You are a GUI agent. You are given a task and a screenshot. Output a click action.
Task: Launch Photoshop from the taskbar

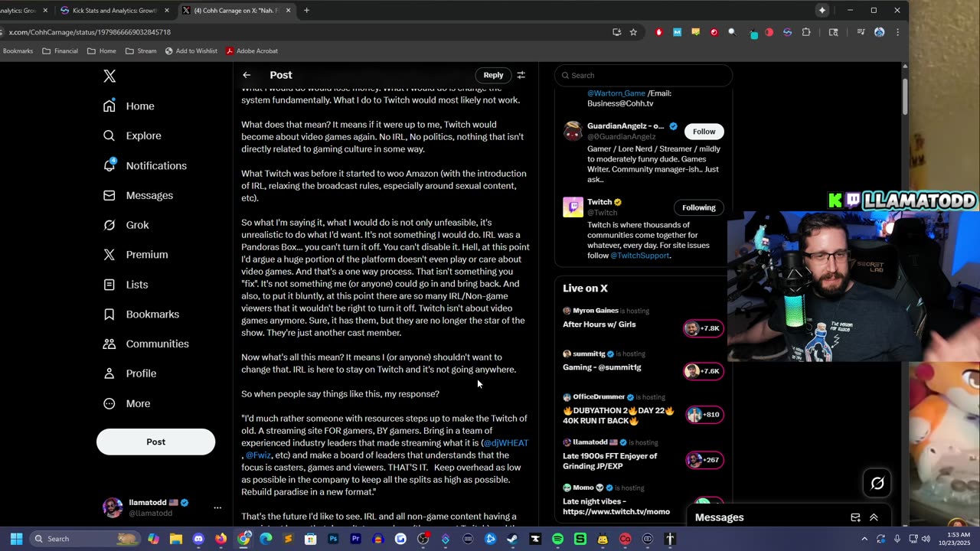(333, 539)
